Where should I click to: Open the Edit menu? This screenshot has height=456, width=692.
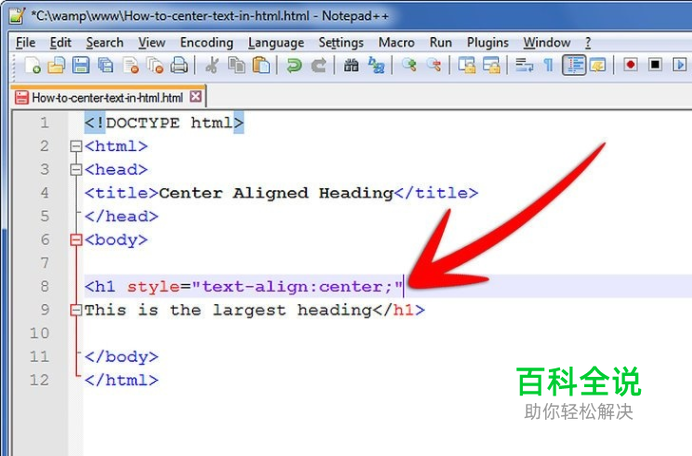tap(60, 43)
